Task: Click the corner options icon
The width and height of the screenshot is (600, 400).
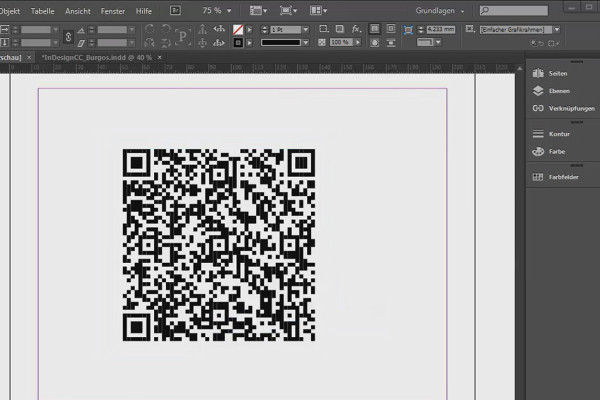Action: 408,30
